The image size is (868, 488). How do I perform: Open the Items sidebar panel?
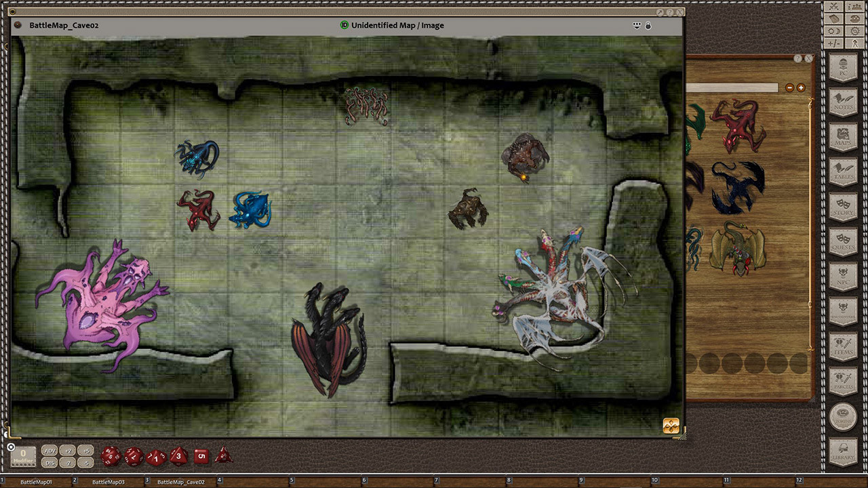pyautogui.click(x=844, y=347)
